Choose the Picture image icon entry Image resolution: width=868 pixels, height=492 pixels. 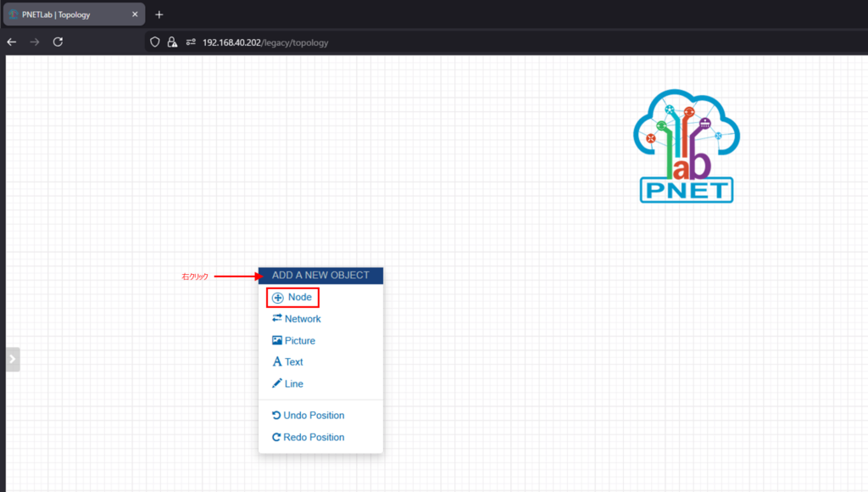point(276,341)
